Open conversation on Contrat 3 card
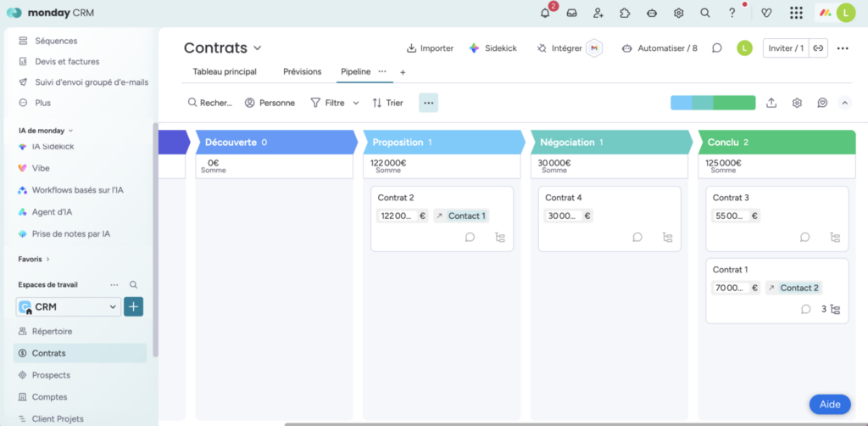 (x=805, y=237)
